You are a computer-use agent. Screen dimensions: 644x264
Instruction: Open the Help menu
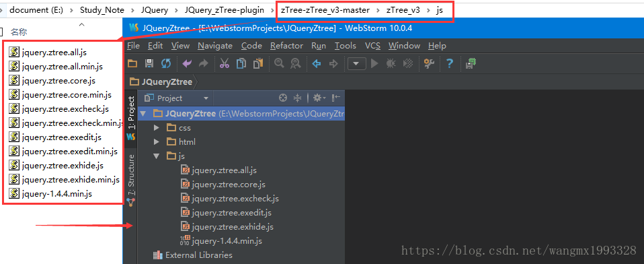click(437, 46)
